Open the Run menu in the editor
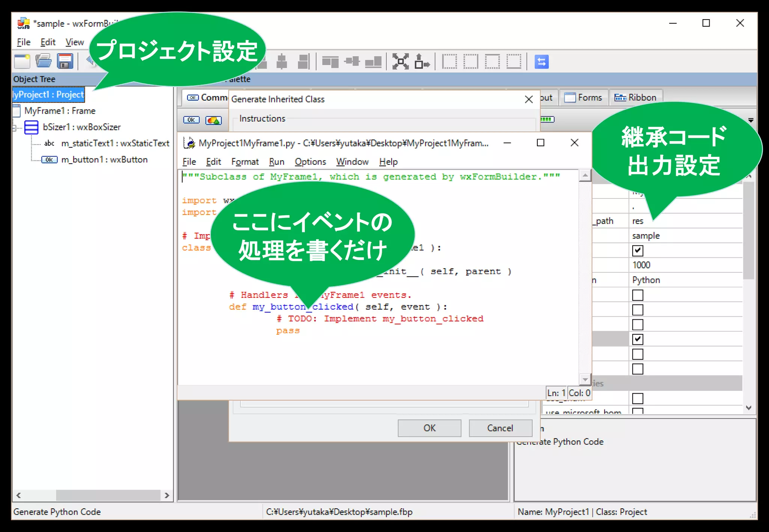 pyautogui.click(x=276, y=162)
